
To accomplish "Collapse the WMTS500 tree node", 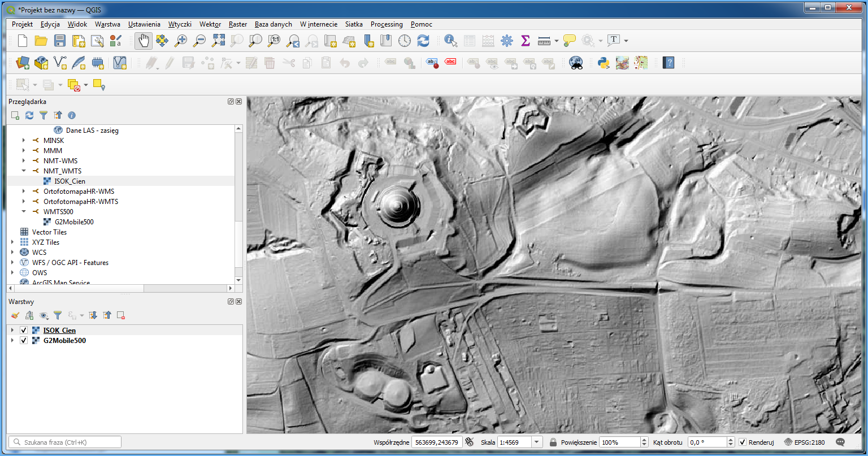I will coord(24,212).
